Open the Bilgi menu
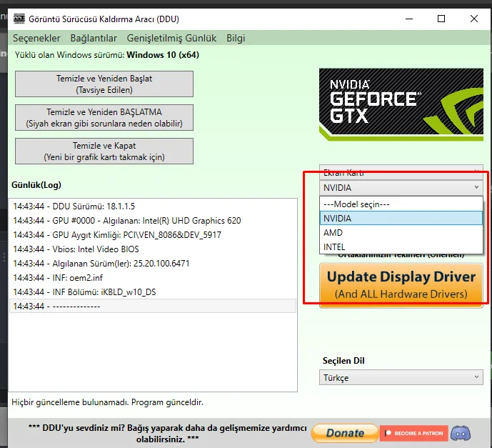The width and height of the screenshot is (492, 448). [x=236, y=39]
